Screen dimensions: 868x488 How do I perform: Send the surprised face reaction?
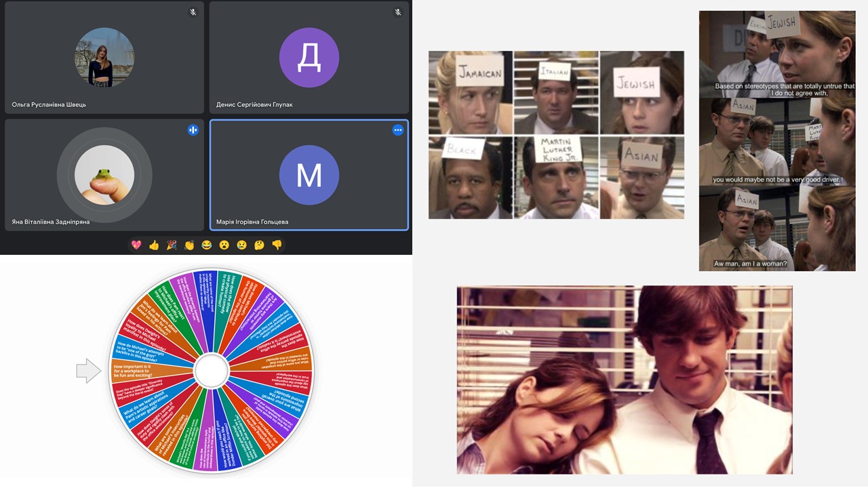coord(224,245)
